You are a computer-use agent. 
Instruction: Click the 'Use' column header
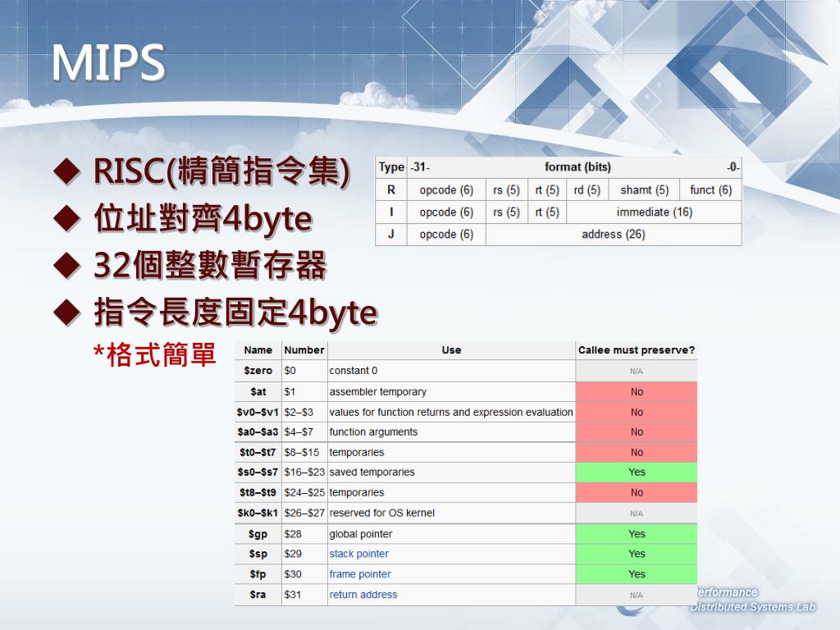pyautogui.click(x=451, y=350)
